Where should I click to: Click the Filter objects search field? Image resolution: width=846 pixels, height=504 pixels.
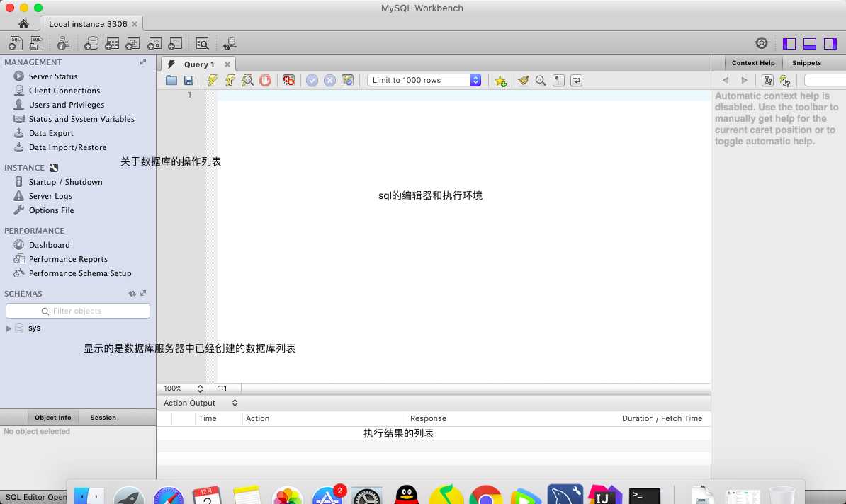click(x=78, y=311)
